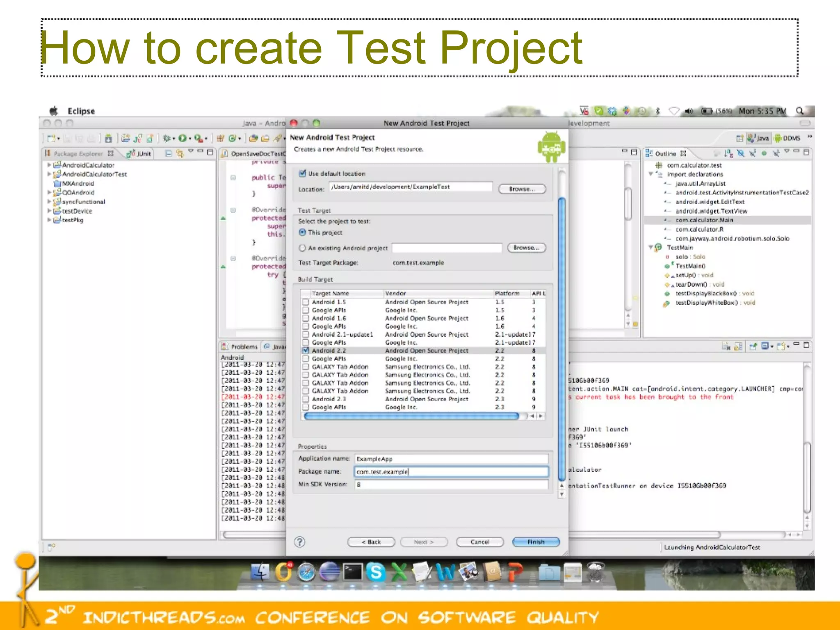Check the Google APIs 2.3 build target
This screenshot has width=840, height=630.
click(x=306, y=407)
